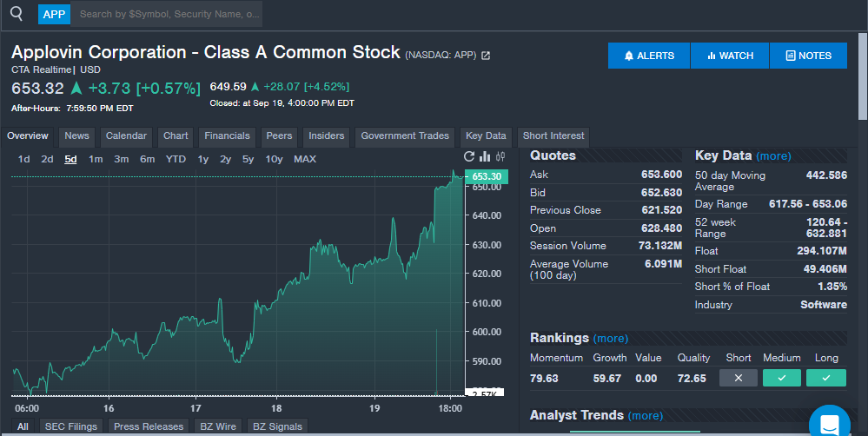
Task: Open the chat support bubble
Action: tap(829, 424)
